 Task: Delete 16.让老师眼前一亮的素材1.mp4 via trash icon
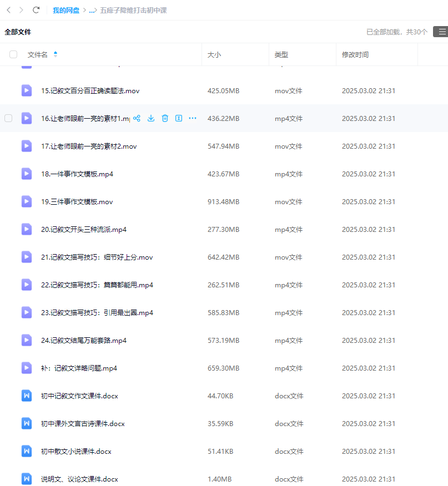coord(164,118)
